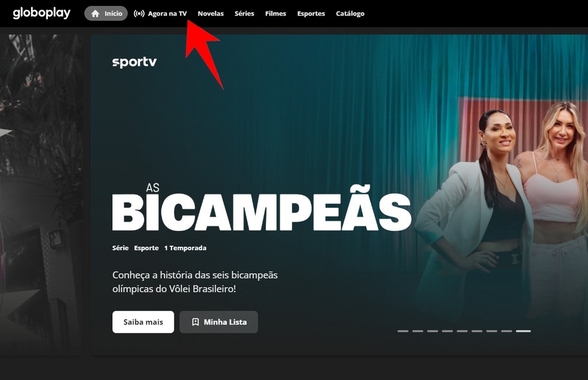The height and width of the screenshot is (380, 588).
Task: Click the Esporte genre tag
Action: [x=146, y=248]
